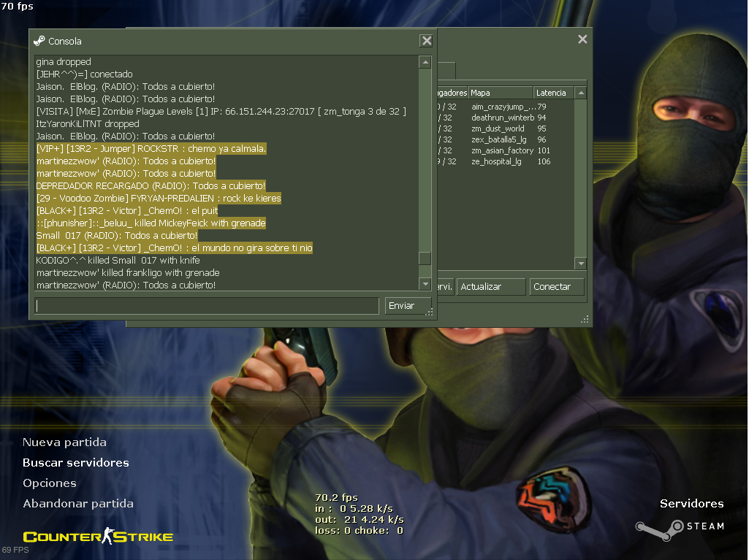Click line 'Small 017 (RADIO): Todos a cubierto!'
The width and height of the screenshot is (749, 560).
(117, 235)
